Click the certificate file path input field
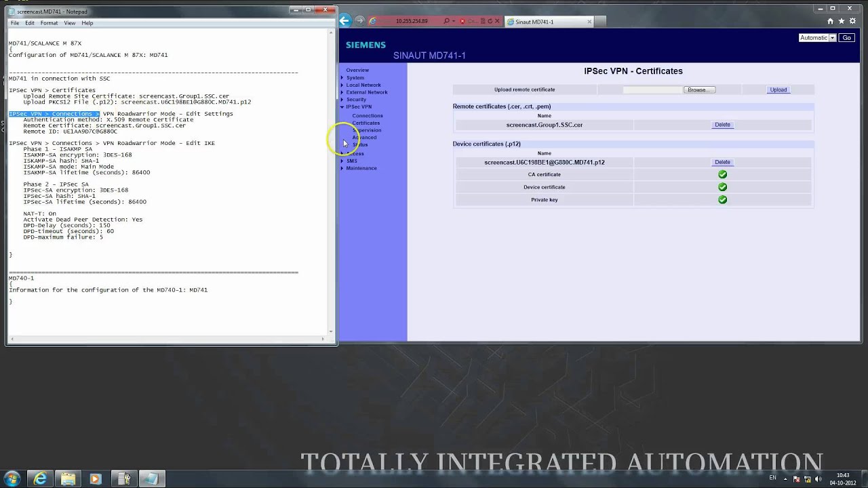 (x=652, y=89)
